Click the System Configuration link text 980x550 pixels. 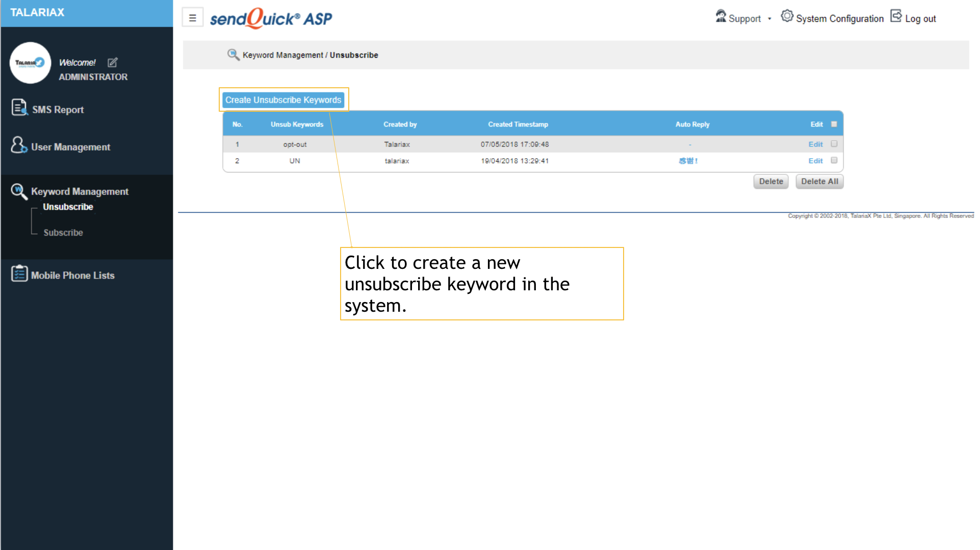pyautogui.click(x=839, y=19)
